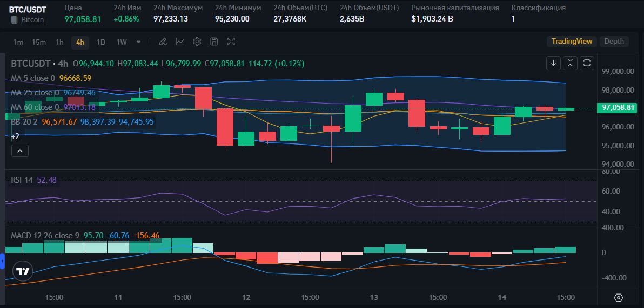
Task: Open chart axis settings hexagon icon
Action: coord(619,298)
